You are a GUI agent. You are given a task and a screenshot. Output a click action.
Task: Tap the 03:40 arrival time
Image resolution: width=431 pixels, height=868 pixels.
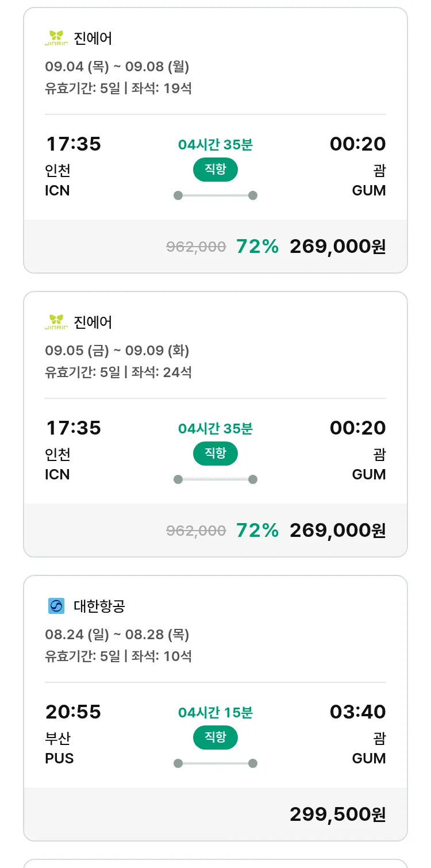[357, 712]
